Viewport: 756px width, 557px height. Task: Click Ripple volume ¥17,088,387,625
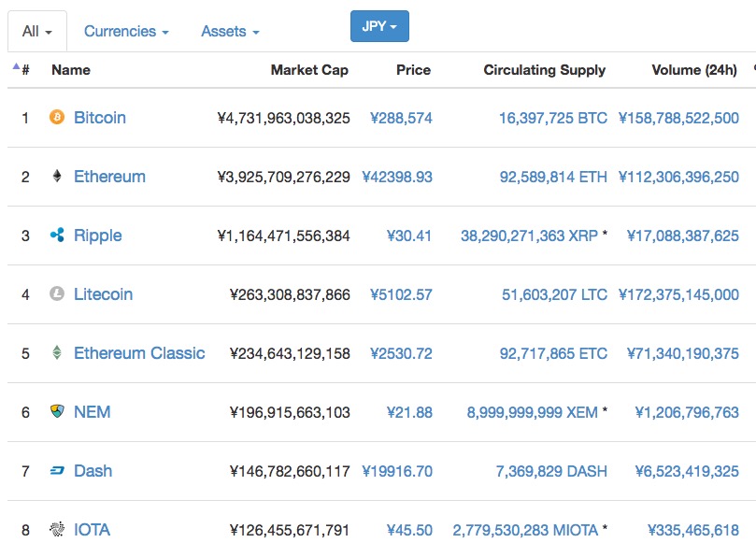point(682,236)
